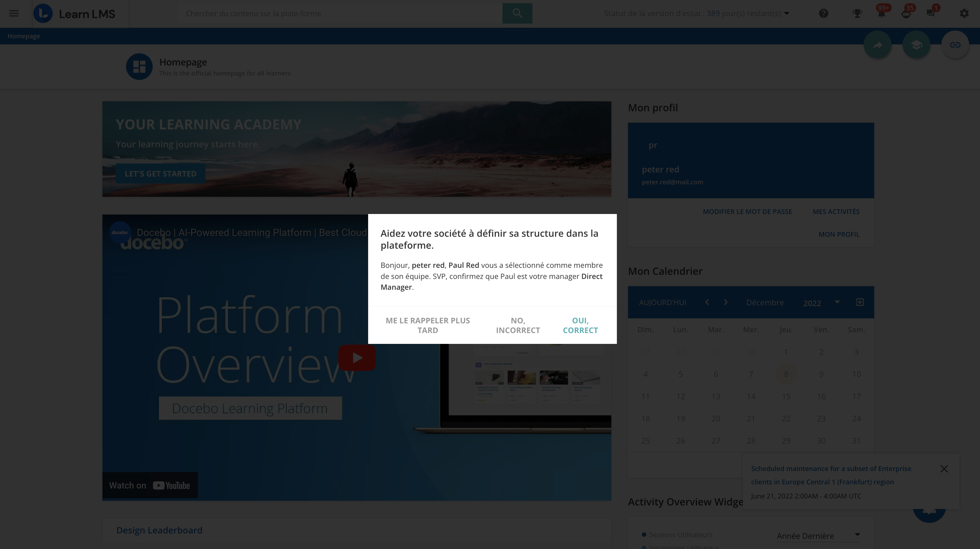This screenshot has height=549, width=980.
Task: Open the chat messages icon
Action: pos(931,14)
